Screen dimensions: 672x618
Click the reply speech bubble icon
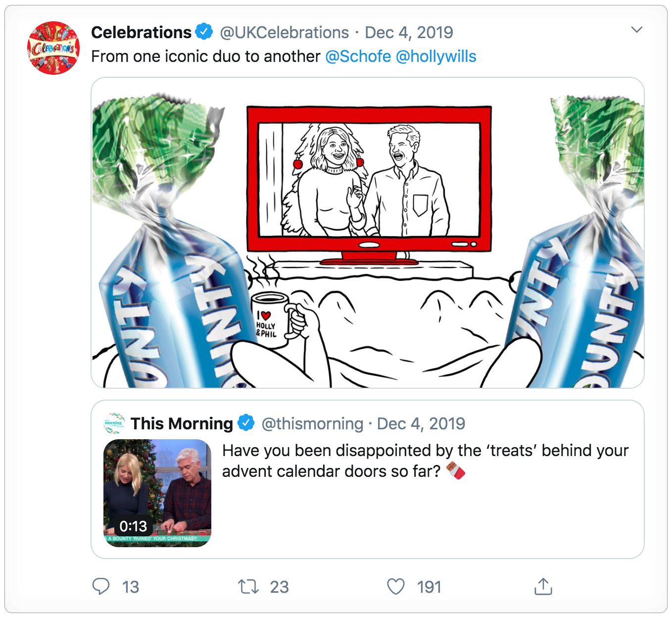(x=101, y=586)
